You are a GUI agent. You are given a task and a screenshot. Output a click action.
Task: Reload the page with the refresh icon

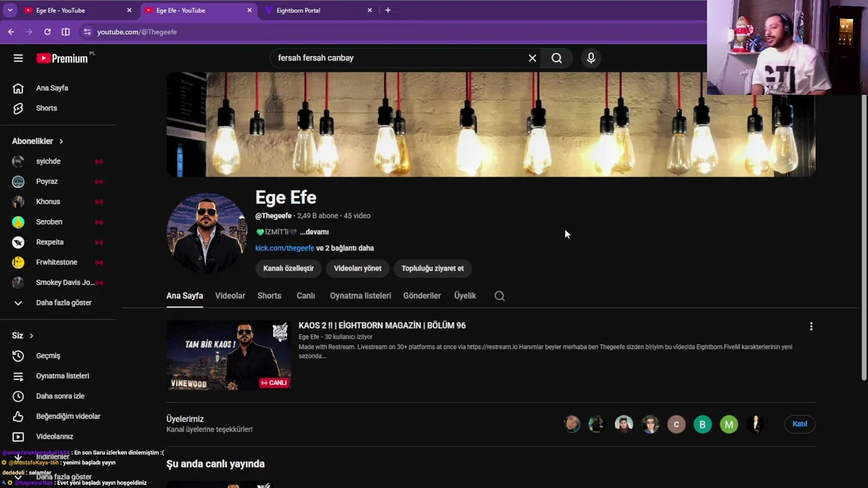click(x=47, y=32)
